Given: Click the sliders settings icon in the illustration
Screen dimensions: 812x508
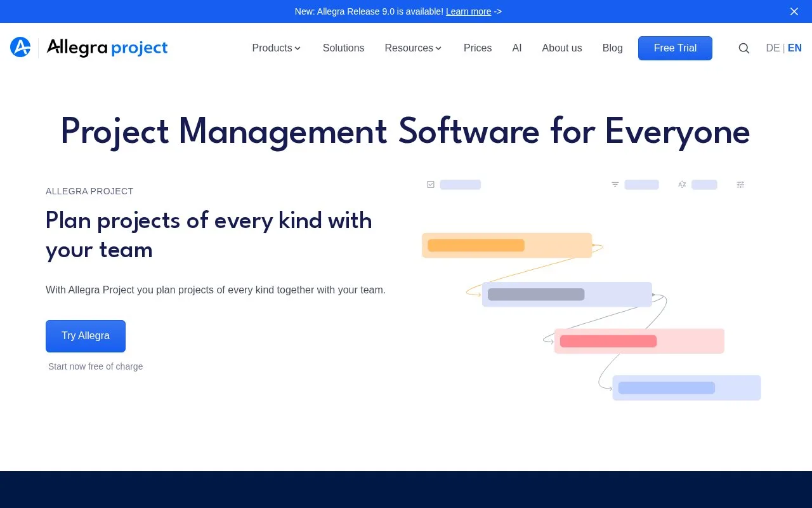Looking at the screenshot, I should click(x=740, y=184).
